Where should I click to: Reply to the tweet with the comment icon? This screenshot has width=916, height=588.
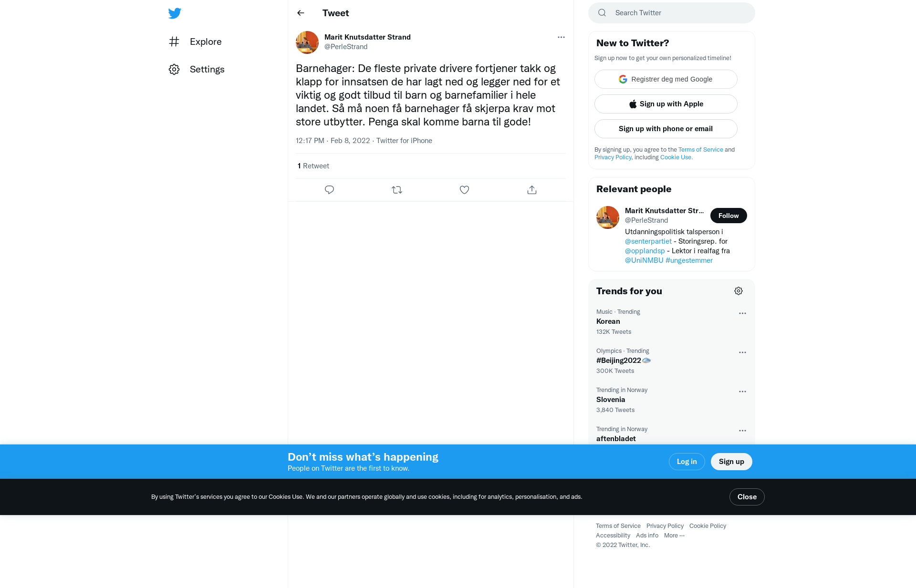329,190
